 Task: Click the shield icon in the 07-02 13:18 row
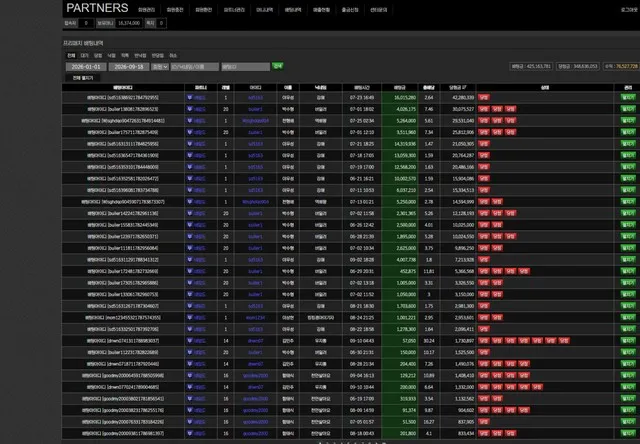[190, 282]
